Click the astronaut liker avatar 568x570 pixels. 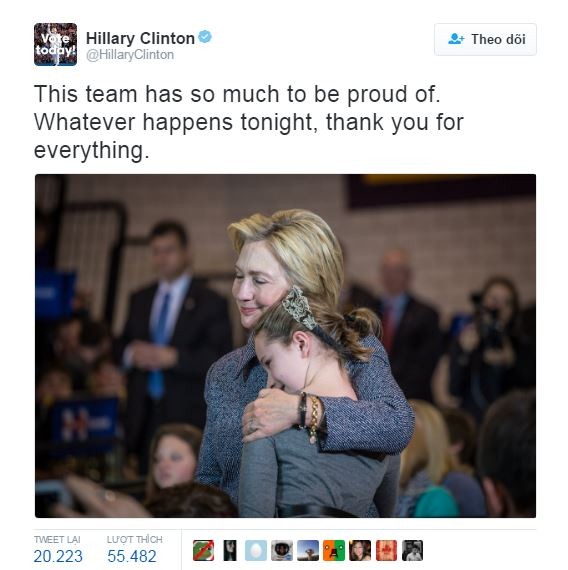point(282,550)
